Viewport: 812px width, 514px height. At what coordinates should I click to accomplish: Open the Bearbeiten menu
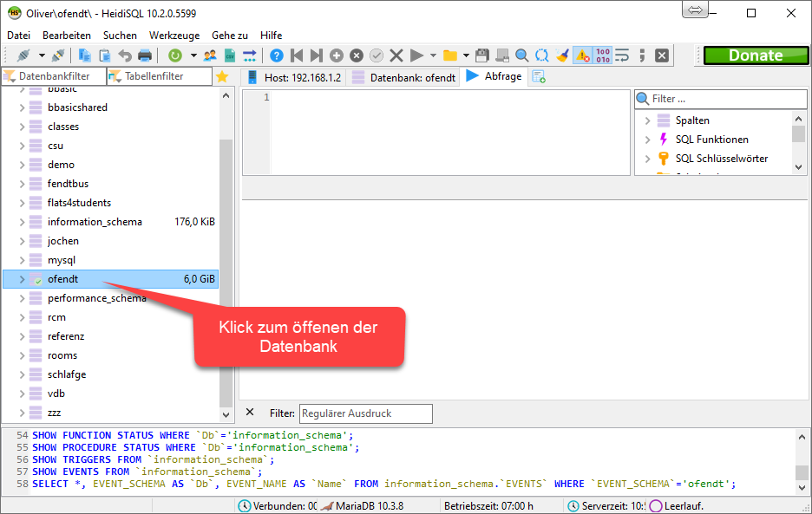[x=67, y=36]
